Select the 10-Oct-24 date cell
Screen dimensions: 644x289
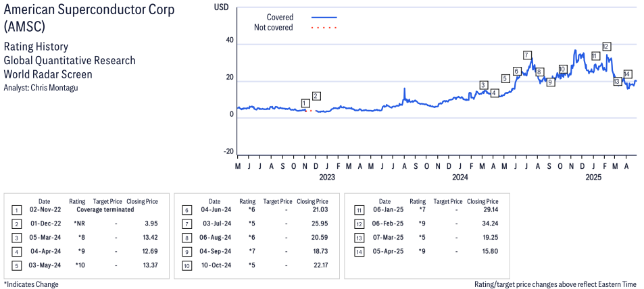tap(216, 265)
